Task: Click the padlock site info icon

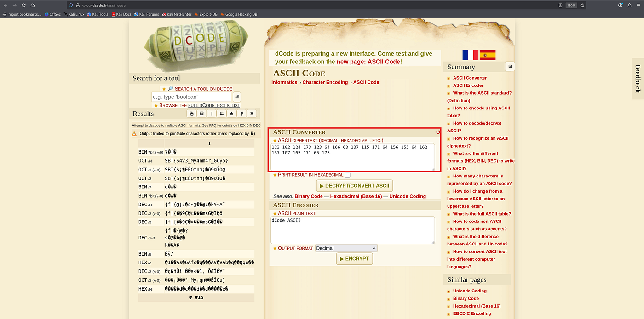Action: (x=77, y=5)
